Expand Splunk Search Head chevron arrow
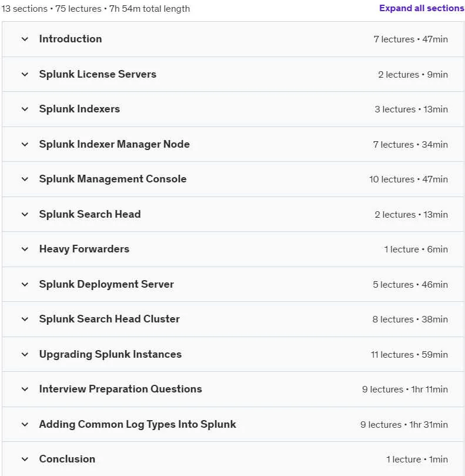The image size is (465, 476). pos(25,214)
